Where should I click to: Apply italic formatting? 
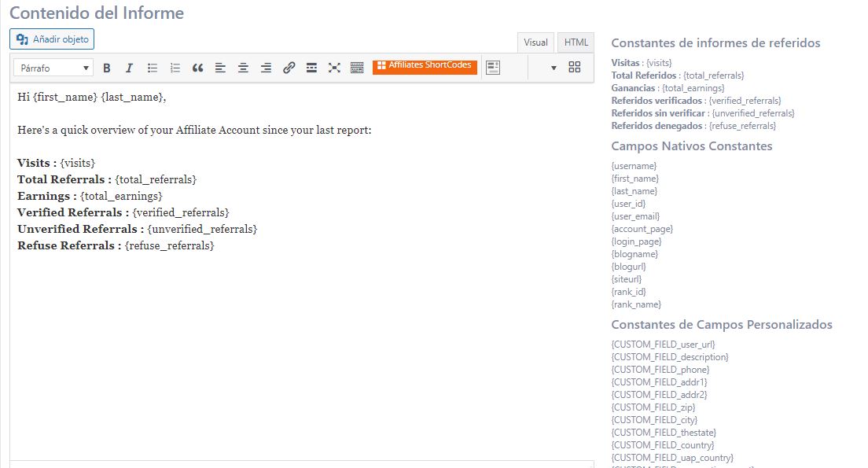pyautogui.click(x=130, y=68)
